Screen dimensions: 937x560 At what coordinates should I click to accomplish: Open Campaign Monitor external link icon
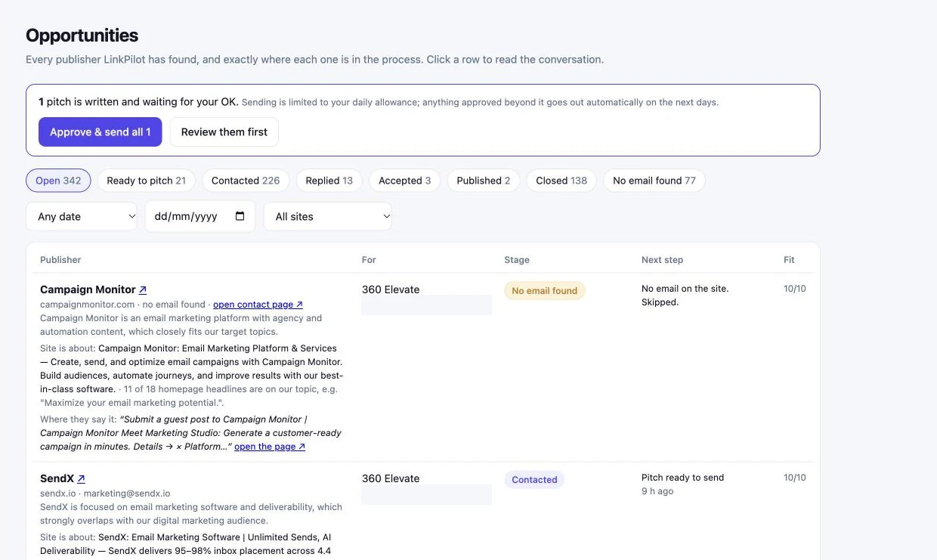coord(143,289)
